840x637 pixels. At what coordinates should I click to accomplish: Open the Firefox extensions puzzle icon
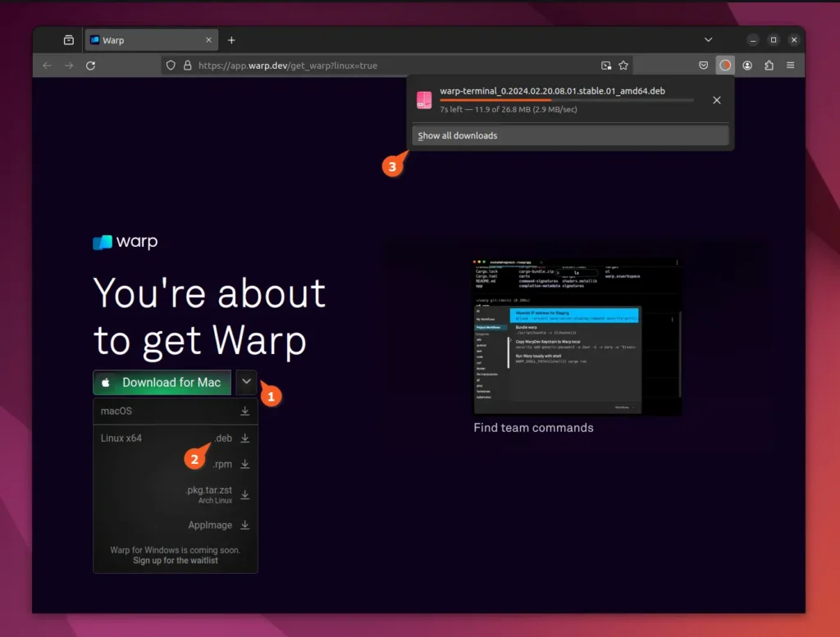coord(769,66)
